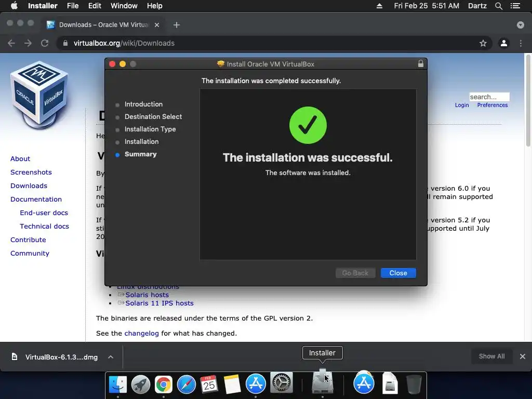Open the Documentation sidebar link
Screen dimensions: 532x399
pos(36,199)
